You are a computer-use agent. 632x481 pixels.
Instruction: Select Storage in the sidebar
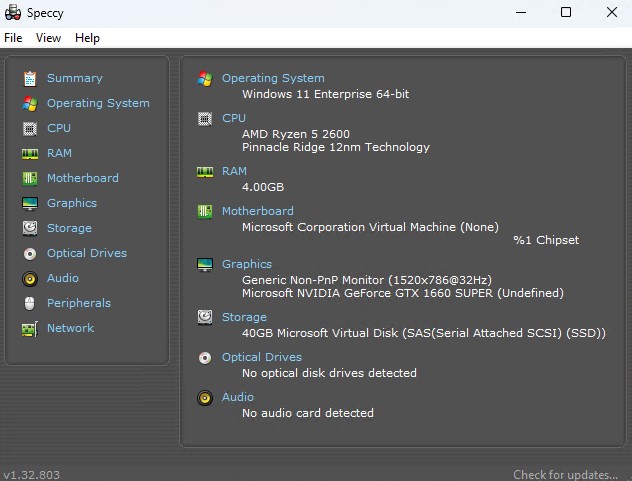[69, 228]
